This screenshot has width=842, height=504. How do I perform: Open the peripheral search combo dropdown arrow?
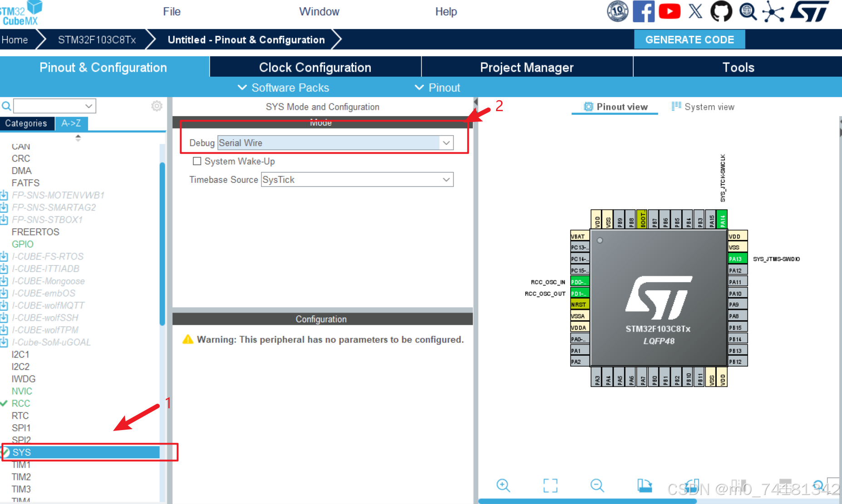click(x=89, y=106)
